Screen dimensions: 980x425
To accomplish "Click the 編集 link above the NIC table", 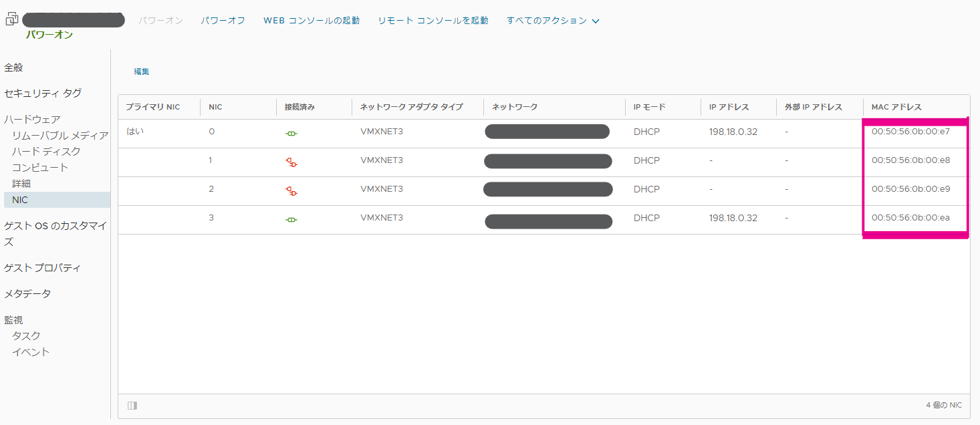I will [x=142, y=72].
